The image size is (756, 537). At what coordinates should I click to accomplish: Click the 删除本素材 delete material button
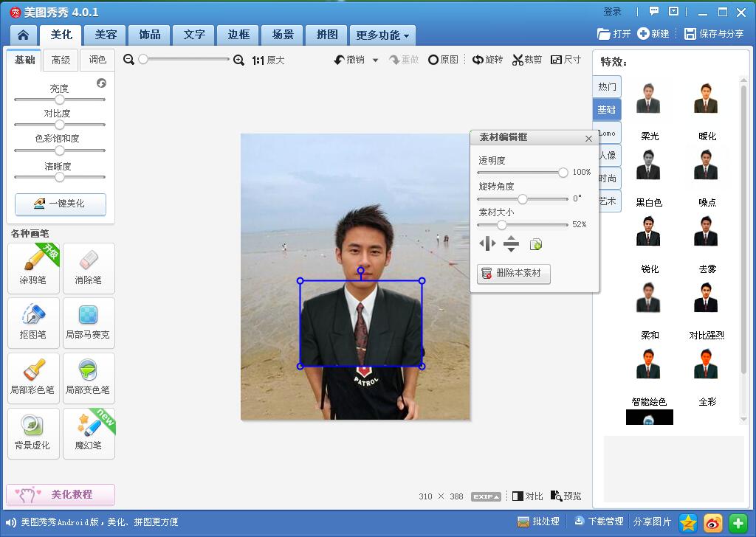514,273
